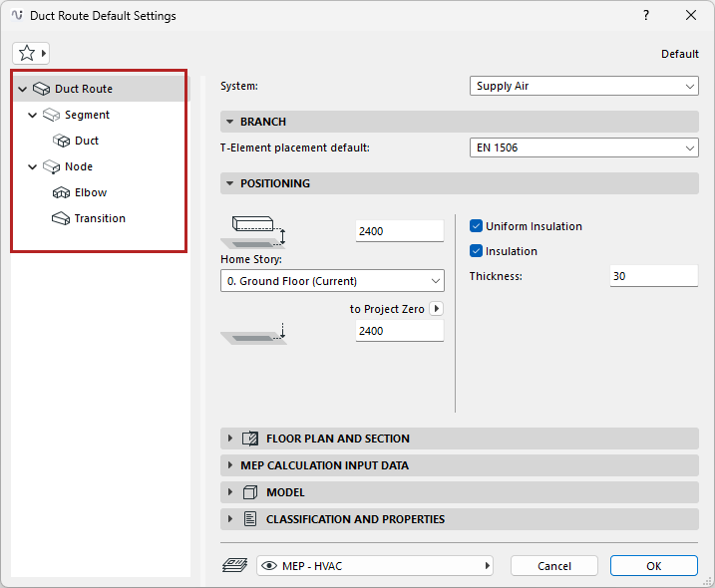Collapse the POSITIONING panel
The image size is (715, 588).
pyautogui.click(x=229, y=183)
